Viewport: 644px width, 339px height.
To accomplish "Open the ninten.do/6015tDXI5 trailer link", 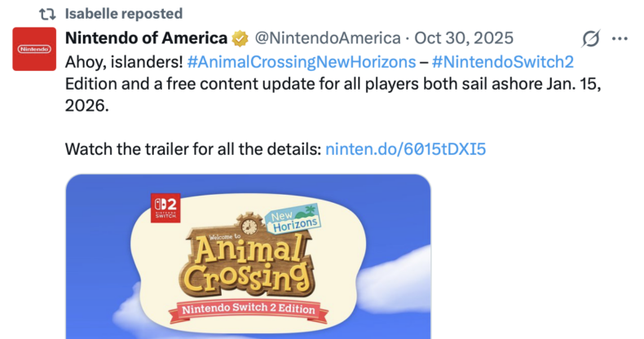I will point(408,150).
